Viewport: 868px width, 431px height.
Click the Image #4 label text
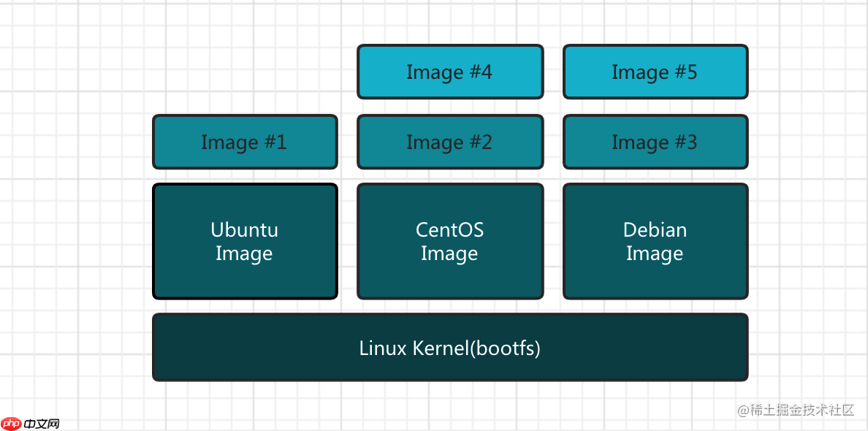[450, 72]
